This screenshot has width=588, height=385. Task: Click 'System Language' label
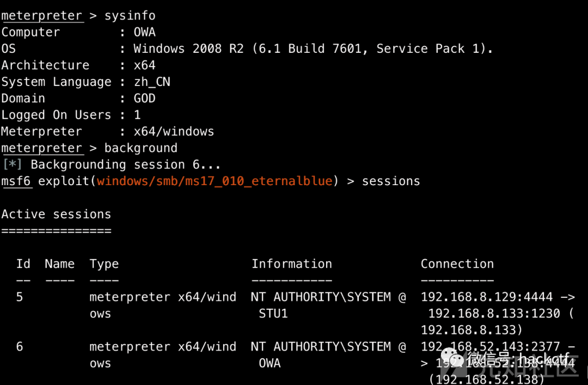click(56, 82)
